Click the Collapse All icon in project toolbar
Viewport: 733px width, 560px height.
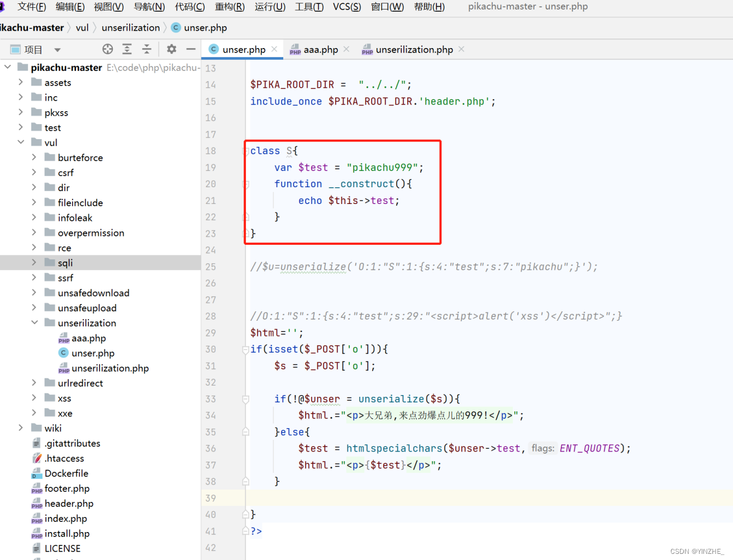(147, 49)
